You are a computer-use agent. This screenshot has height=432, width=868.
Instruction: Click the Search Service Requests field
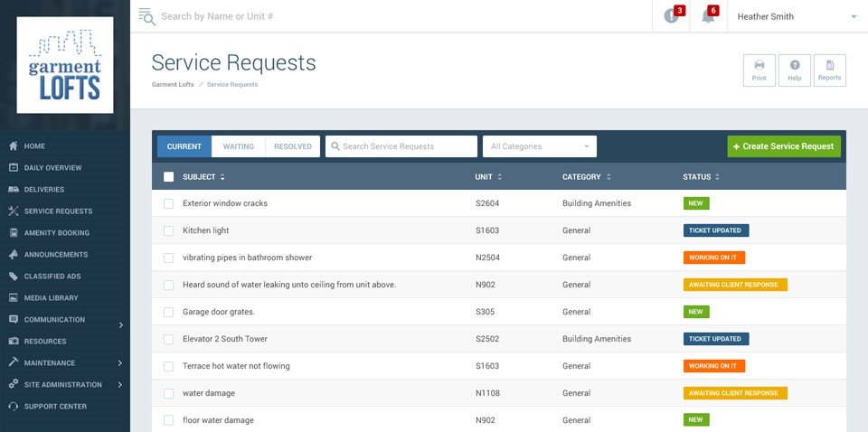[401, 146]
